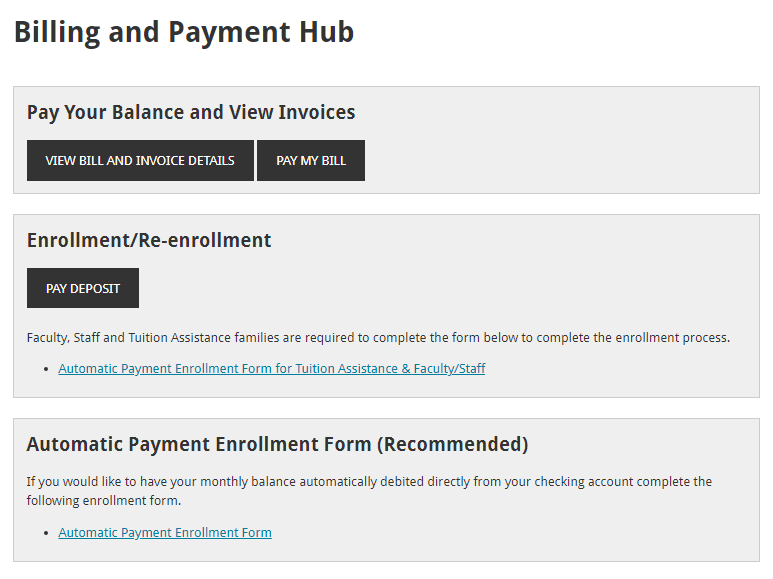The width and height of the screenshot is (773, 579).
Task: Open the standard Automatic Payment Enrollment Form link
Action: coord(165,533)
